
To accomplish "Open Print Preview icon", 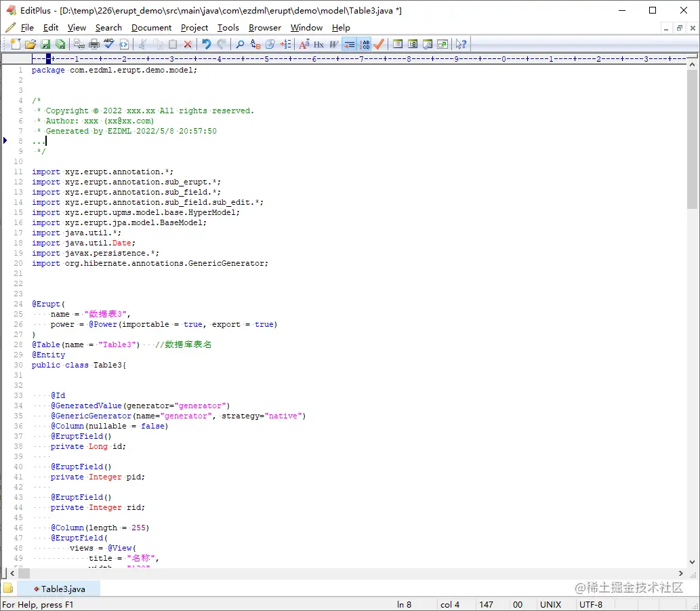I will 79,44.
